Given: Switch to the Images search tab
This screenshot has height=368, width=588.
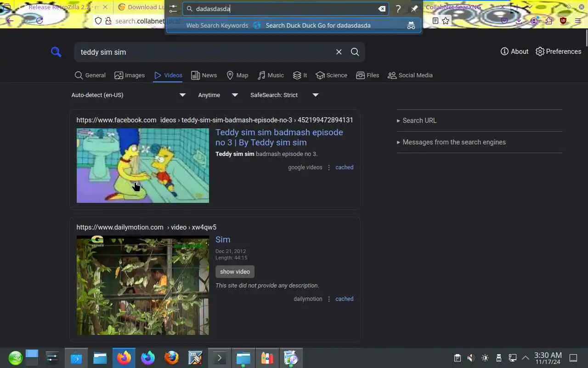Looking at the screenshot, I should pyautogui.click(x=130, y=75).
